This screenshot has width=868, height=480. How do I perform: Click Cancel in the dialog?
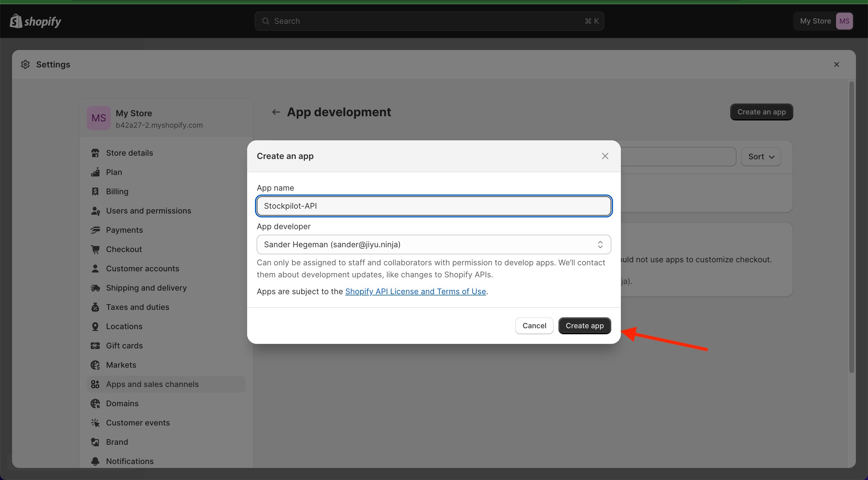click(534, 326)
